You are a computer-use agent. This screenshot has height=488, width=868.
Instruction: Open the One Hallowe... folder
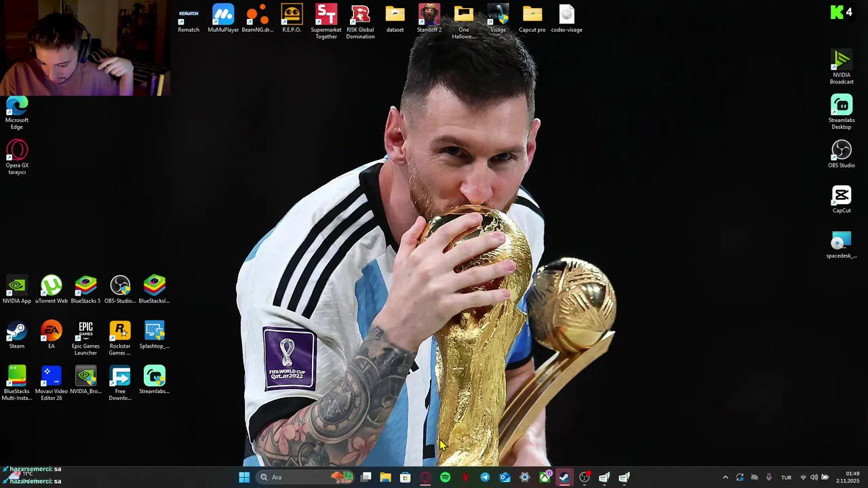tap(464, 22)
